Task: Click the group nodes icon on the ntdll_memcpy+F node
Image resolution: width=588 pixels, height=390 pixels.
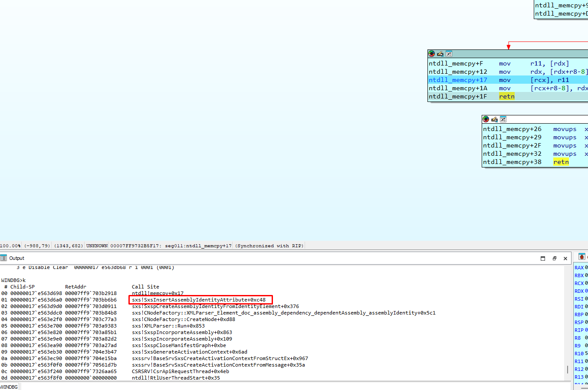Action: click(449, 54)
